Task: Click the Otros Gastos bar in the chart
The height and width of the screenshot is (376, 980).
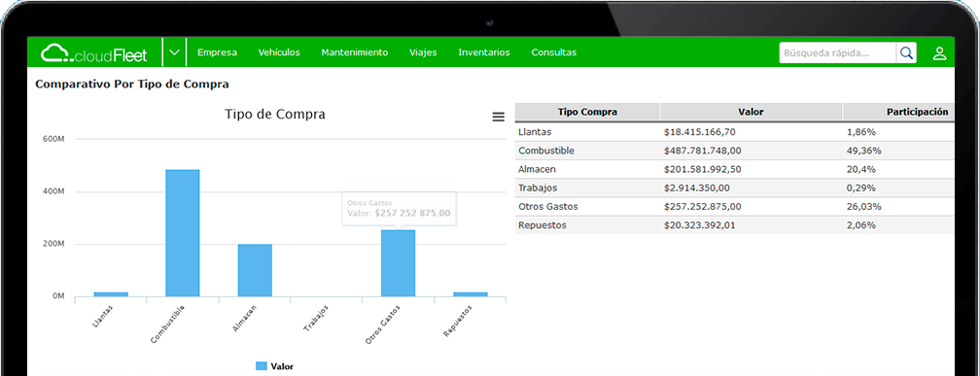Action: point(399,263)
